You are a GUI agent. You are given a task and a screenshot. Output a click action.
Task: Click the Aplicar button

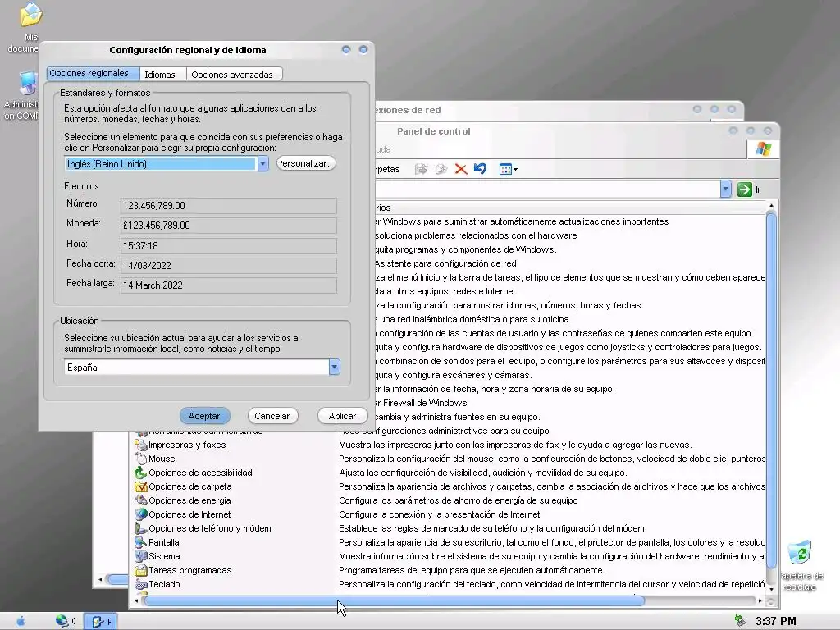coord(342,416)
